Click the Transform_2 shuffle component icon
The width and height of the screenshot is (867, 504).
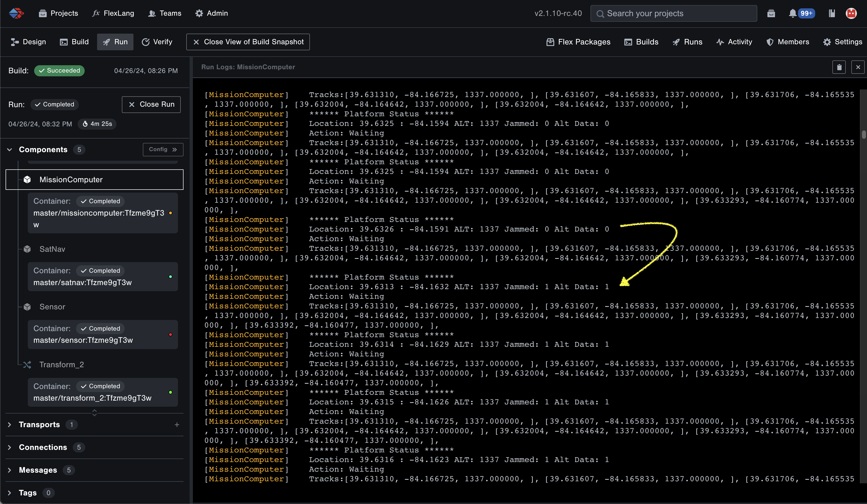click(27, 365)
